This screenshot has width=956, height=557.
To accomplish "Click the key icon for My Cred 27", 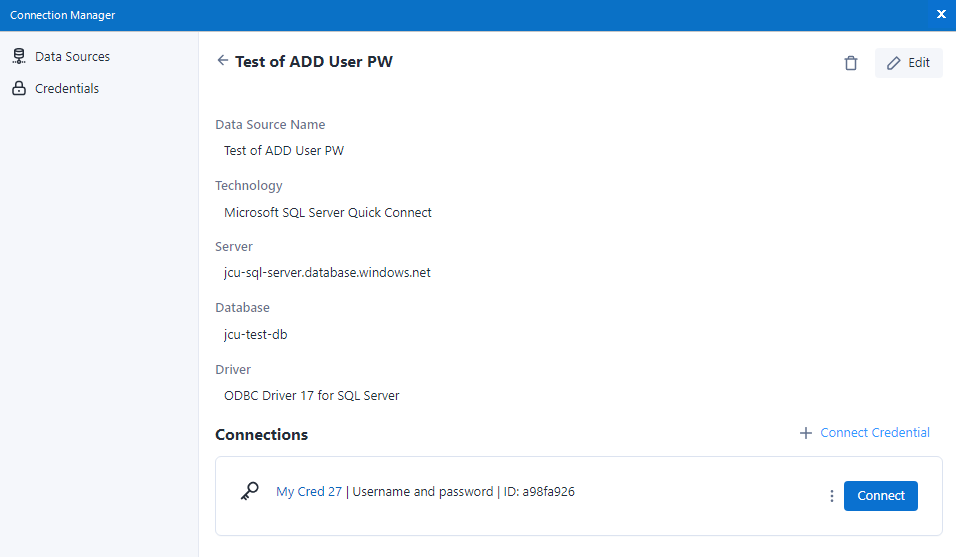I will (250, 492).
